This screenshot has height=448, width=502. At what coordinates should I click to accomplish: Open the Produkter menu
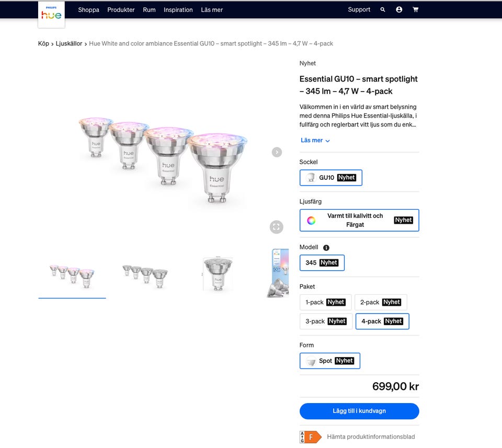tap(121, 10)
